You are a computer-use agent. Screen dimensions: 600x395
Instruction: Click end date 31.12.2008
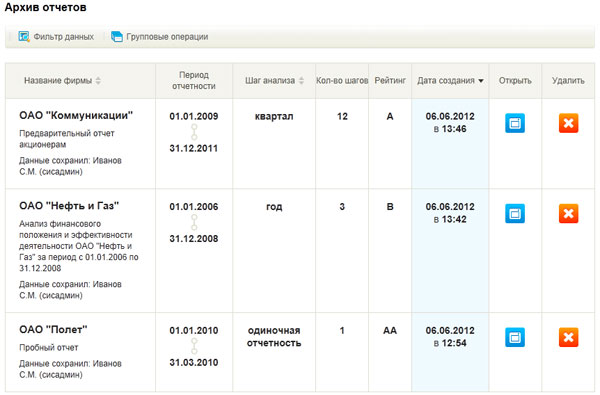click(x=194, y=239)
